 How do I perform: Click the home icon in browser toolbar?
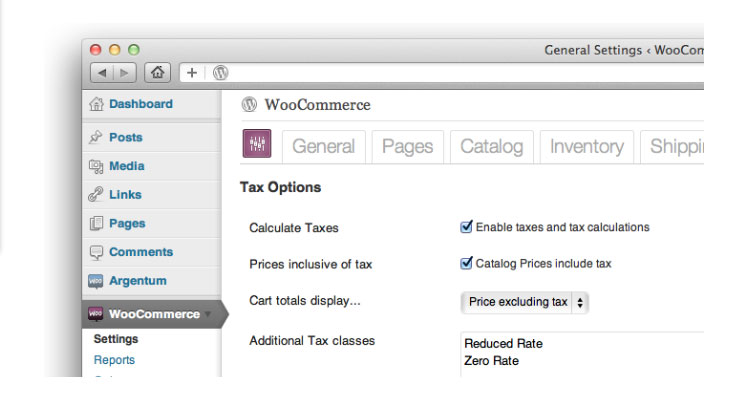pos(156,73)
